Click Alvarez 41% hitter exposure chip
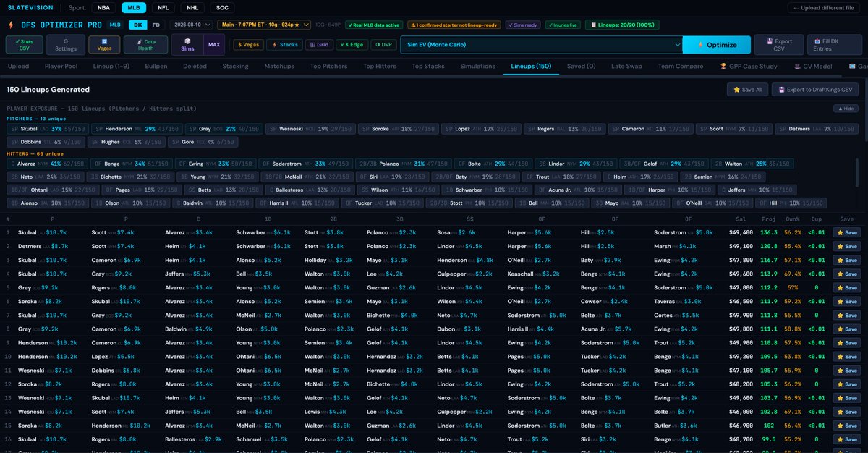The height and width of the screenshot is (453, 868). point(46,164)
